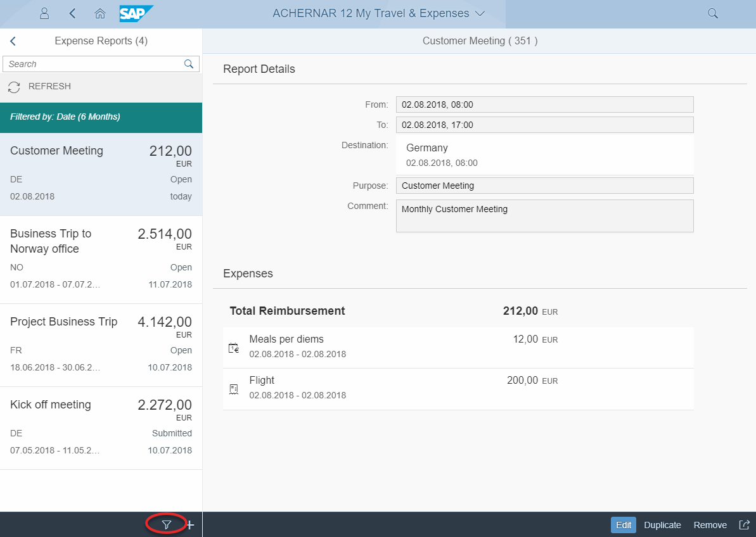Click the From date field
The width and height of the screenshot is (756, 537).
tap(545, 104)
